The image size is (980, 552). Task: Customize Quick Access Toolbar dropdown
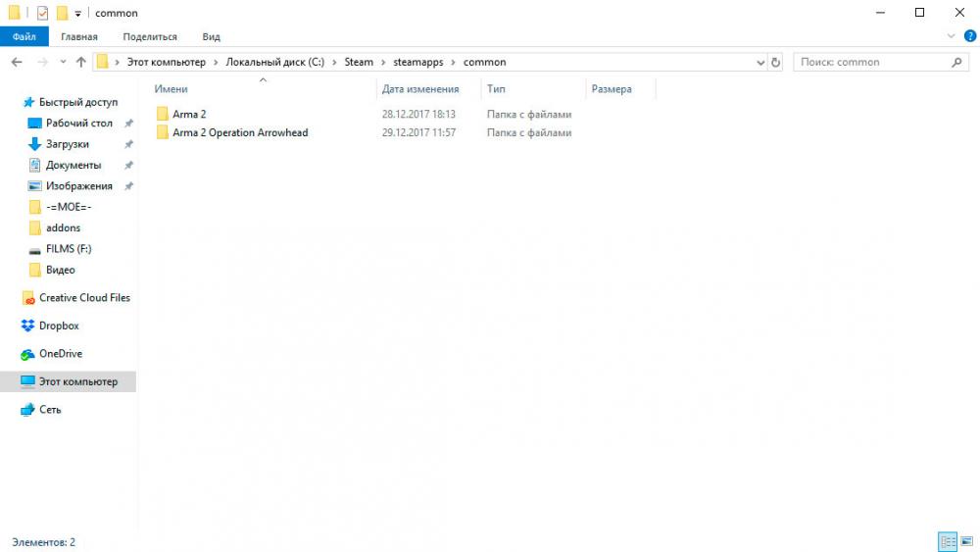77,14
